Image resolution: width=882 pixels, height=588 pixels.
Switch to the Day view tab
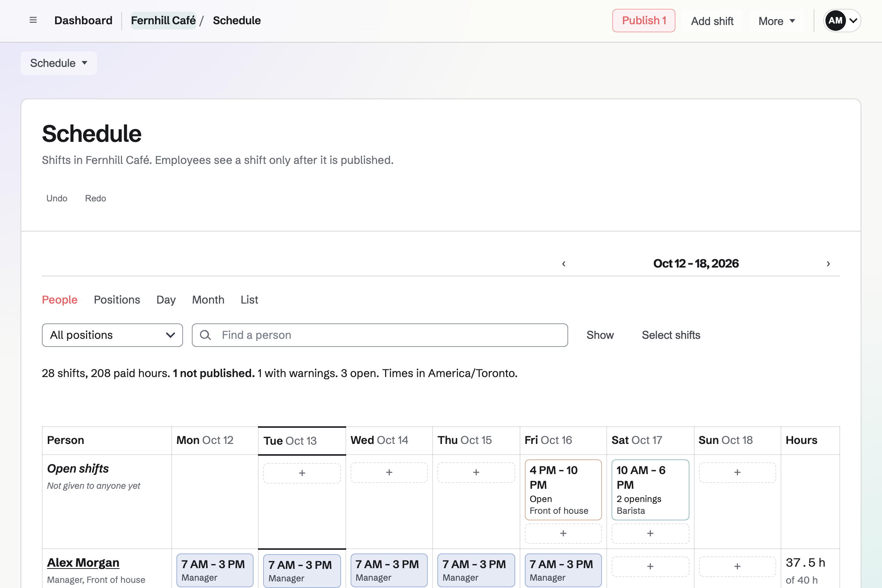pyautogui.click(x=166, y=300)
